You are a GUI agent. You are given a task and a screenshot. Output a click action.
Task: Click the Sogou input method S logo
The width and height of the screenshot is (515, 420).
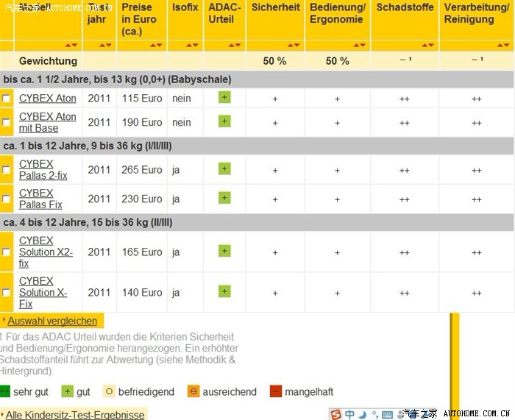pos(335,414)
